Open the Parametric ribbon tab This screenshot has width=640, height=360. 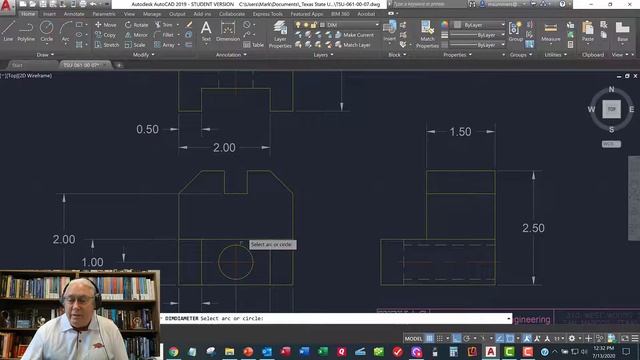[104, 14]
